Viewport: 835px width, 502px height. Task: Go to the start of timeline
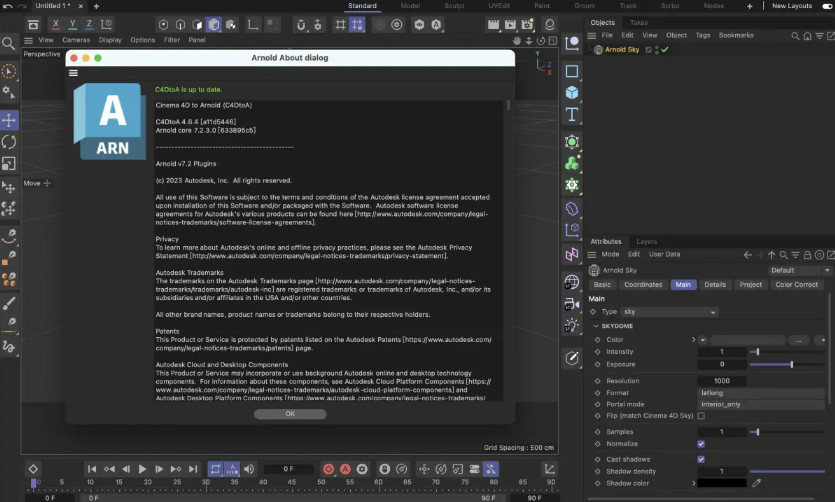pyautogui.click(x=92, y=469)
